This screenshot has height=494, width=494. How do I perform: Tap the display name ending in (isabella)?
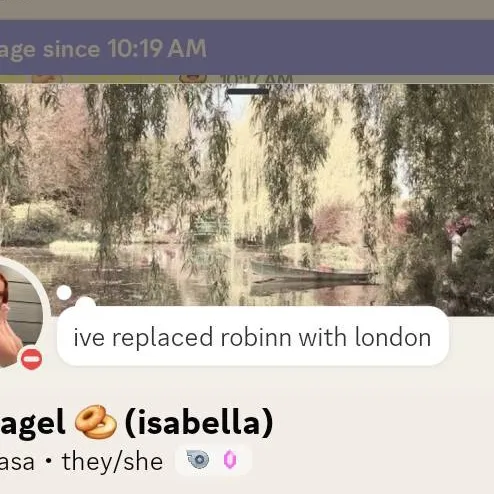[x=136, y=422]
